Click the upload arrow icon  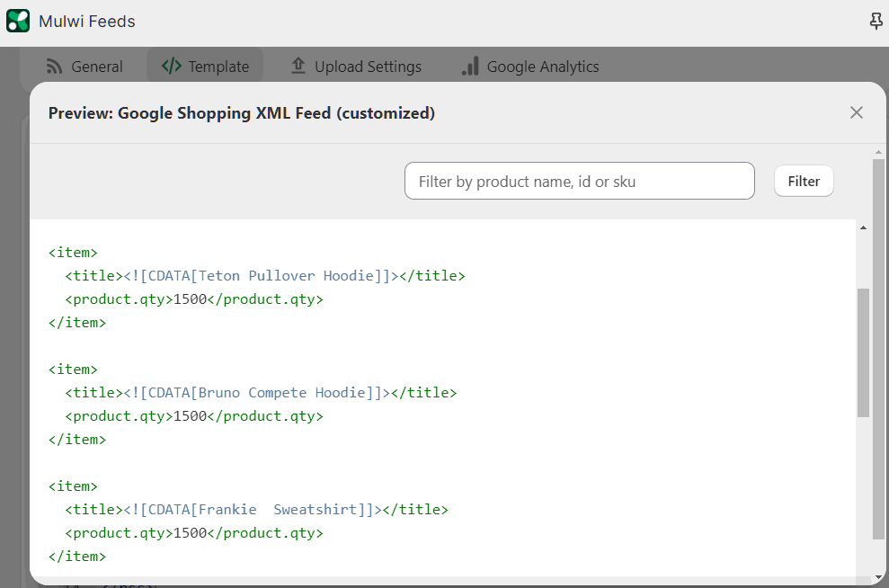[298, 66]
